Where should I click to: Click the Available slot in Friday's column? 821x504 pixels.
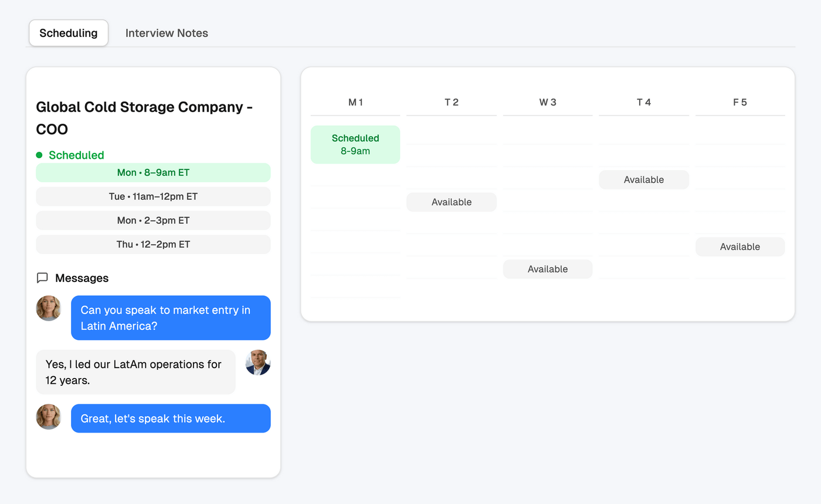[x=740, y=247]
